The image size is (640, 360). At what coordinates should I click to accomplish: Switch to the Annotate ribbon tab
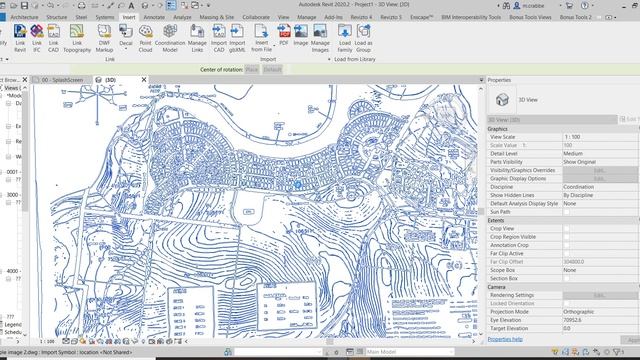pyautogui.click(x=154, y=17)
